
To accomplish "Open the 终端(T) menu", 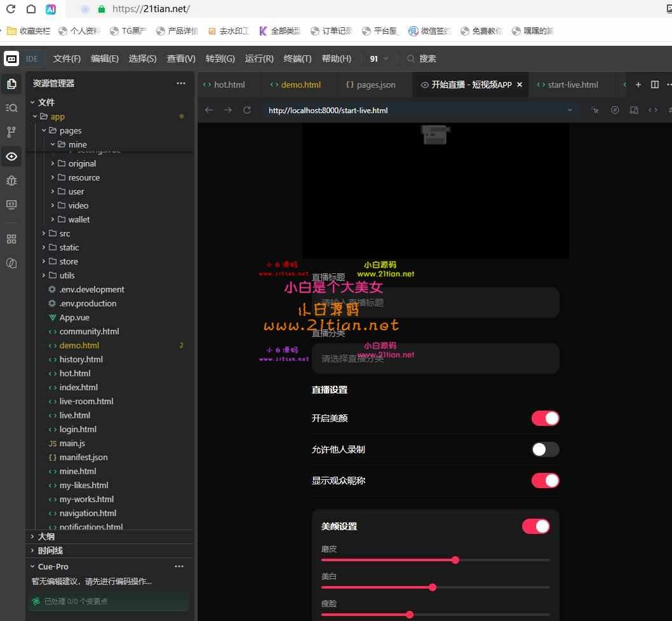I will coord(297,58).
